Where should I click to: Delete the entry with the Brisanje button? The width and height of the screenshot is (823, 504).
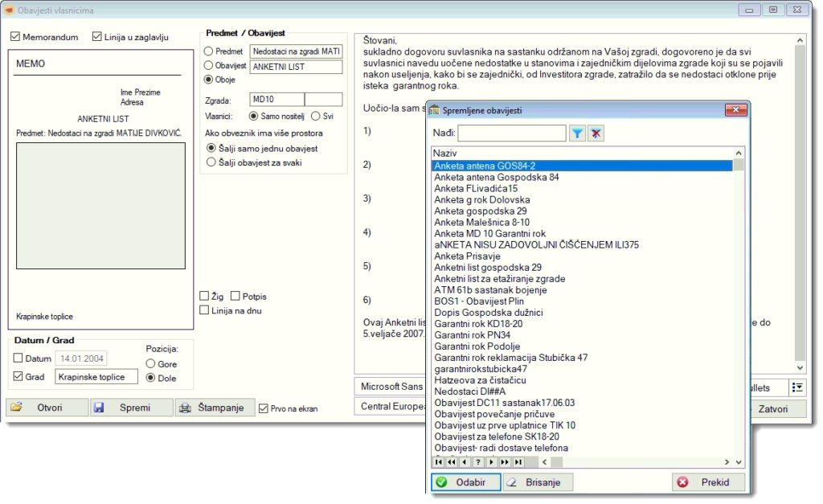538,482
